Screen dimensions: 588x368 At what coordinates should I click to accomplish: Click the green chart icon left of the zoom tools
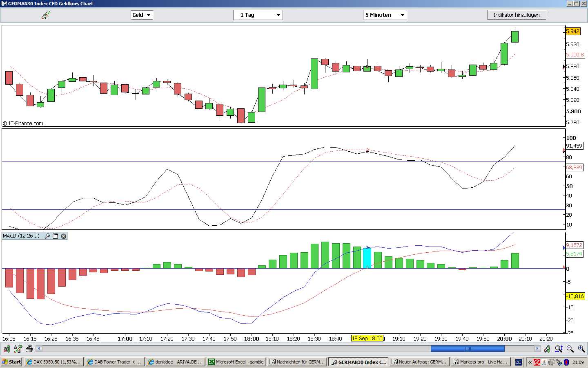point(547,349)
